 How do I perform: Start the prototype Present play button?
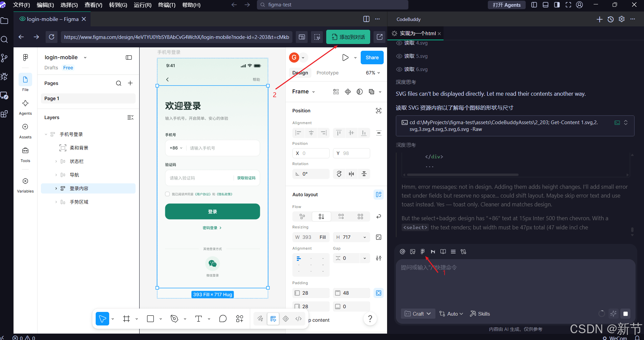point(345,58)
